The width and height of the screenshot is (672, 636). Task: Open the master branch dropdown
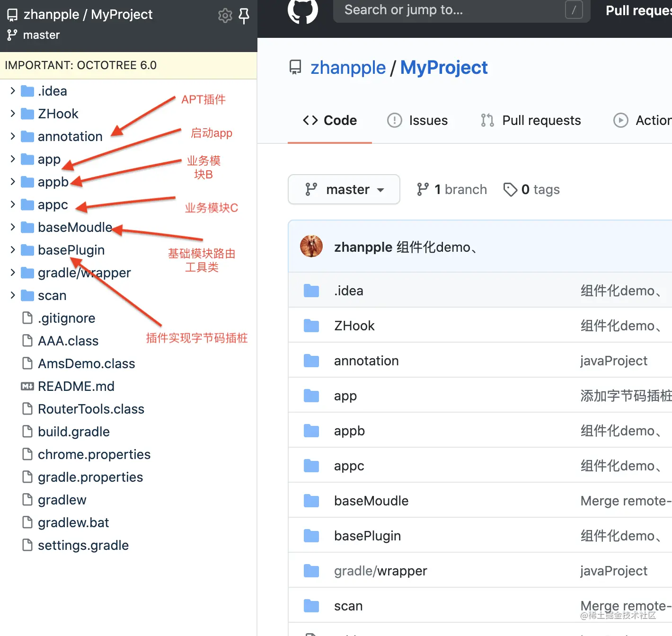[344, 189]
